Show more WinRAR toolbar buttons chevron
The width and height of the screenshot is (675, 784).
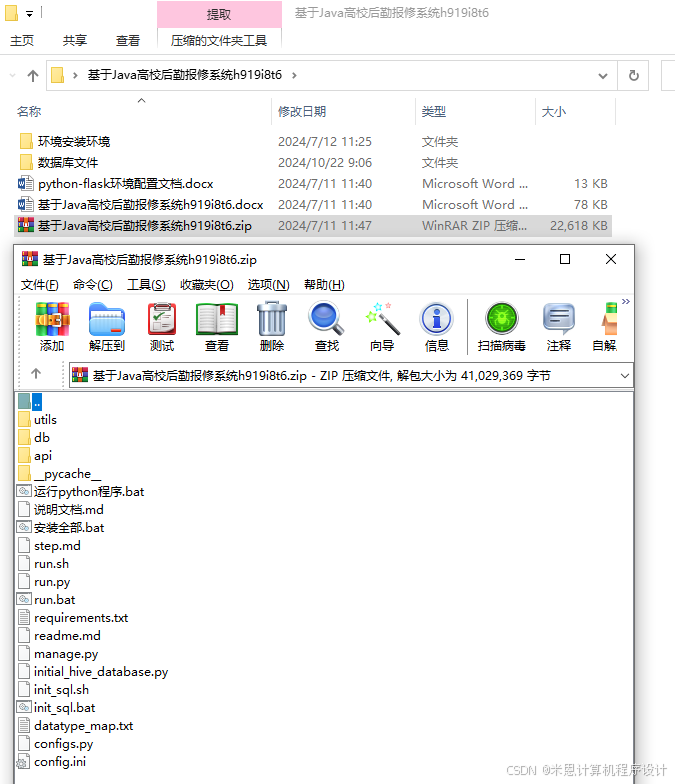click(x=626, y=302)
